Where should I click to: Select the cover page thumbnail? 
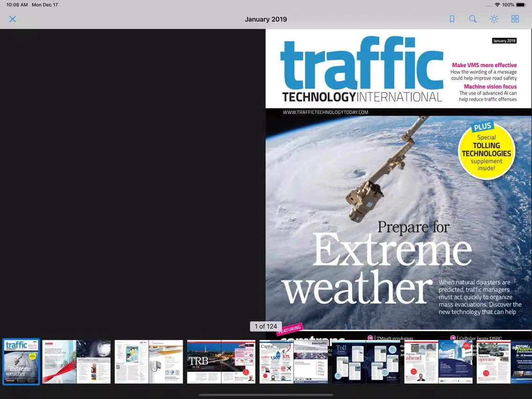point(21,362)
